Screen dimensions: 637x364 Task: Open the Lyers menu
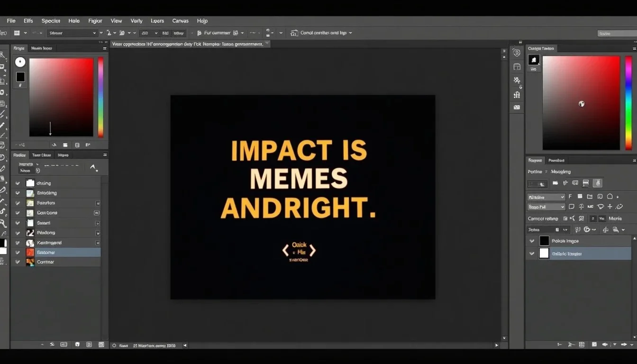(157, 21)
